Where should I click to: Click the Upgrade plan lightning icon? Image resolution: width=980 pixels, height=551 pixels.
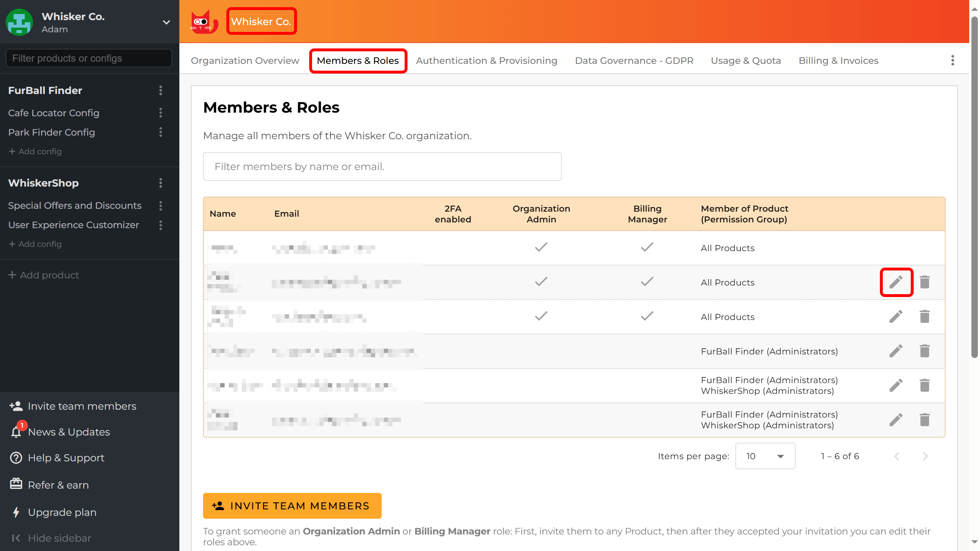(x=15, y=512)
